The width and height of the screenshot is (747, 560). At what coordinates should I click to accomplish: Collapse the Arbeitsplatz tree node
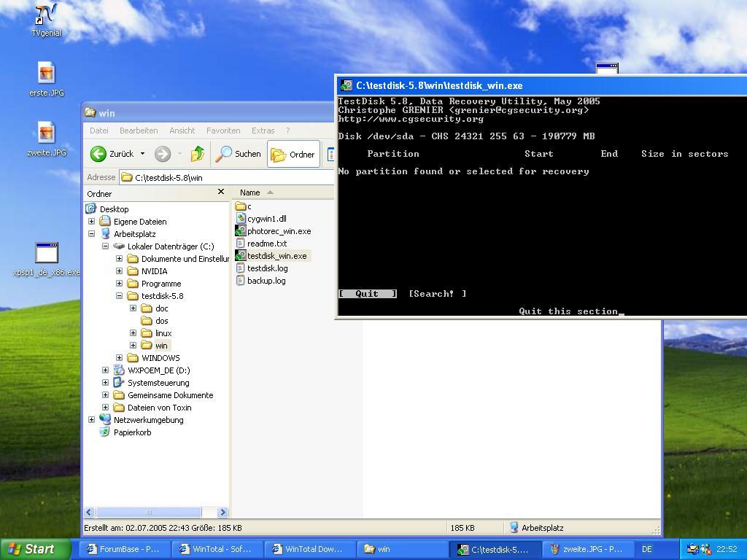point(91,234)
